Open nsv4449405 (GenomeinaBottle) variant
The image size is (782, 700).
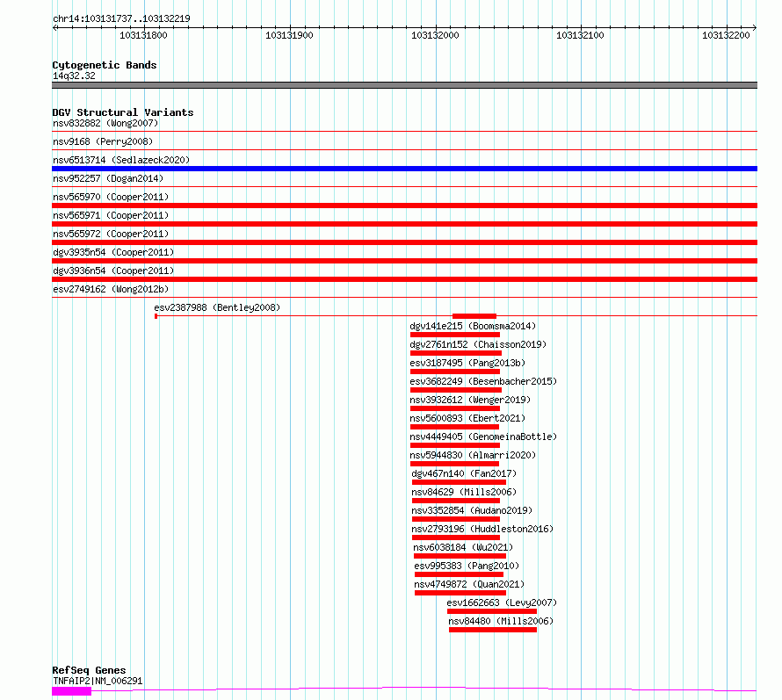point(483,437)
